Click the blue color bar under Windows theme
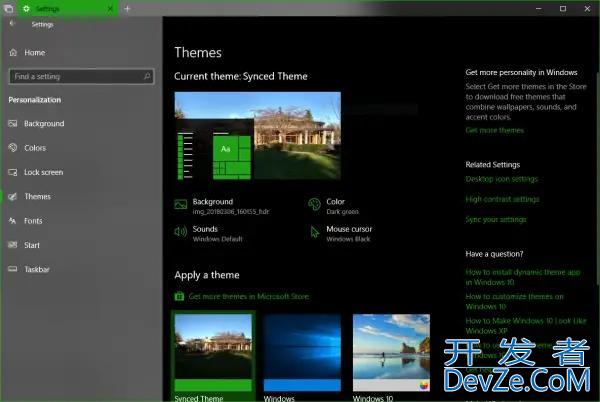The image size is (600, 402). [302, 385]
